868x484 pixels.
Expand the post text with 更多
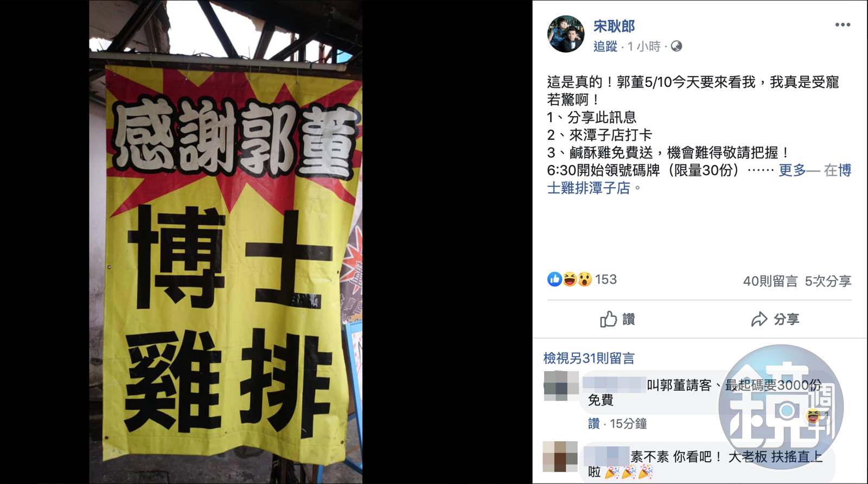coord(792,170)
